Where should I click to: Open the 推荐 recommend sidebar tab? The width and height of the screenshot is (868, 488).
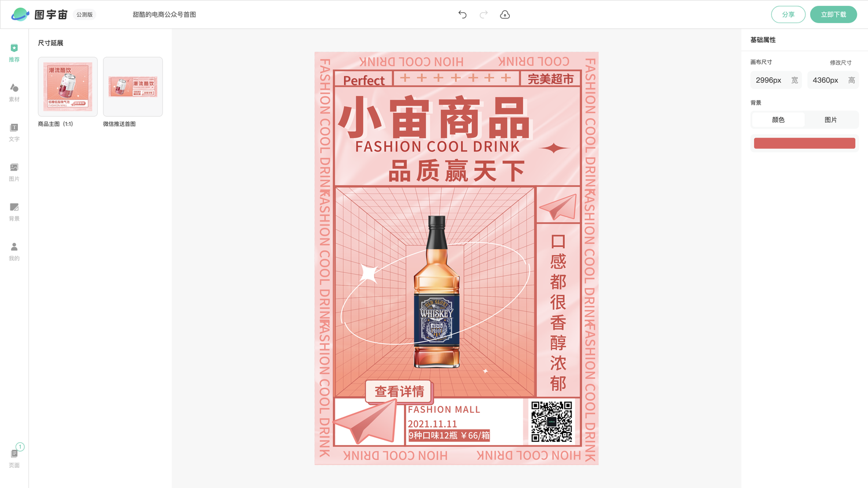(14, 53)
